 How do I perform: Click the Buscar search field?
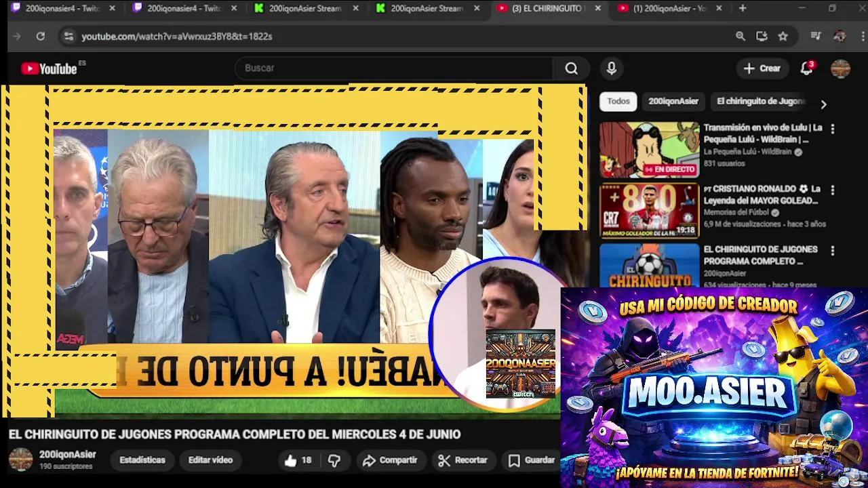click(394, 68)
